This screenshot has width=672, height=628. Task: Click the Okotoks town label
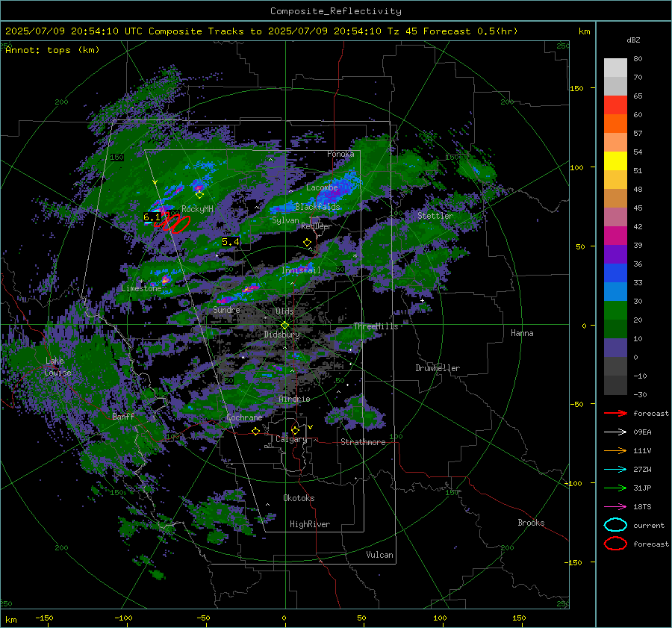[x=299, y=498]
